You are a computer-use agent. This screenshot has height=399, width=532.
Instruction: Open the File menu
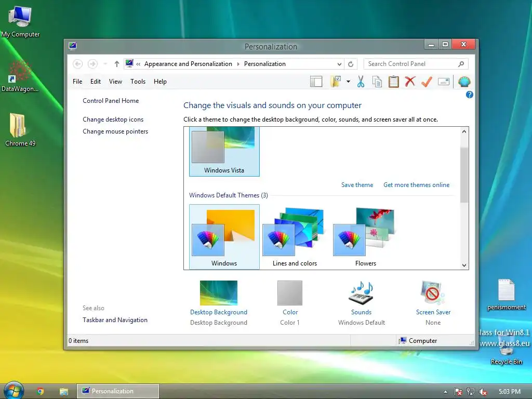77,82
